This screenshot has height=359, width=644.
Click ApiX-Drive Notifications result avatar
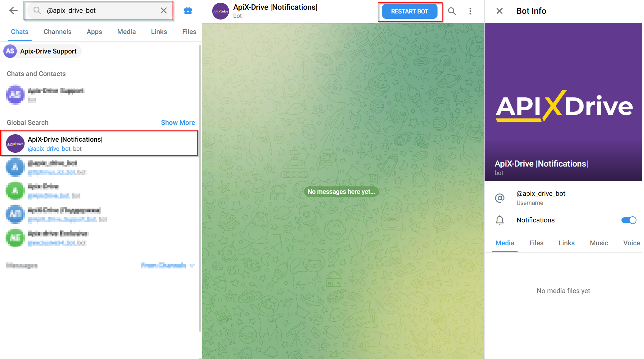(x=15, y=144)
